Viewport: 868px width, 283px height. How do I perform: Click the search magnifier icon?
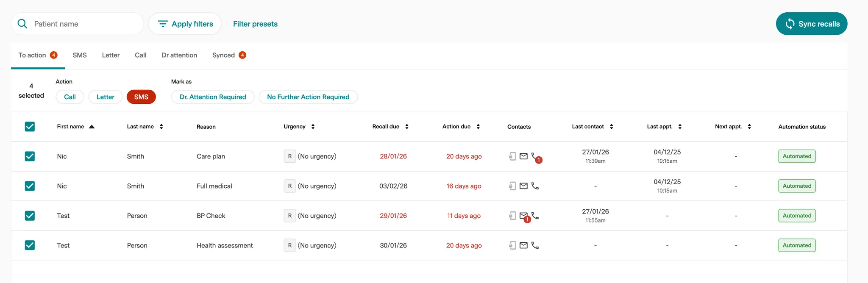[x=22, y=24]
